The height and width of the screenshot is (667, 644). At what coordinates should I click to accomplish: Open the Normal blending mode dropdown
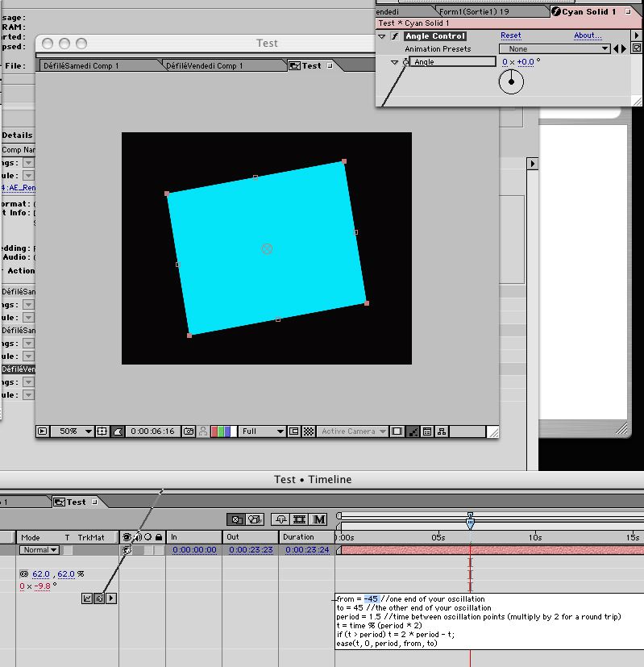point(39,550)
